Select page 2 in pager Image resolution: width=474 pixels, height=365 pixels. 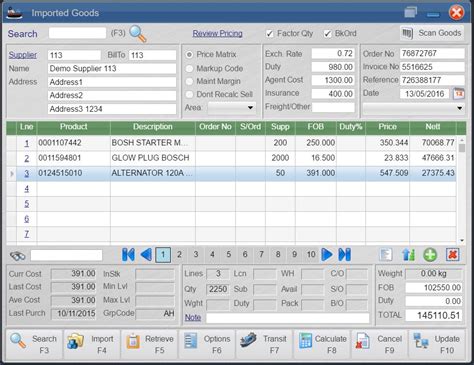179,255
